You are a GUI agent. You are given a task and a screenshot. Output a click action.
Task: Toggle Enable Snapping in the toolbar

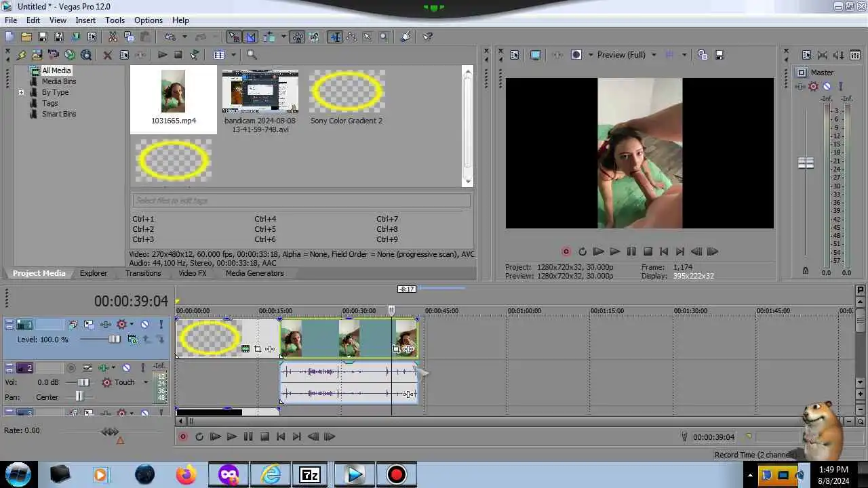coord(234,37)
